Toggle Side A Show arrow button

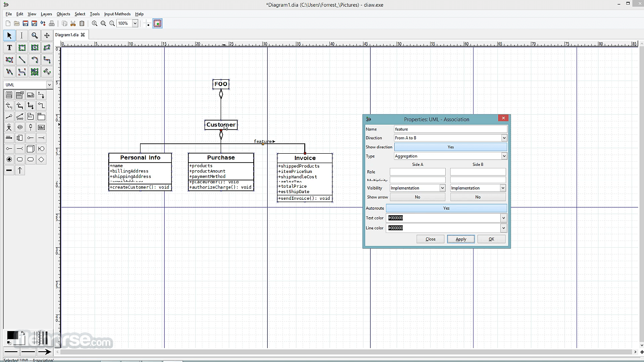pyautogui.click(x=417, y=197)
